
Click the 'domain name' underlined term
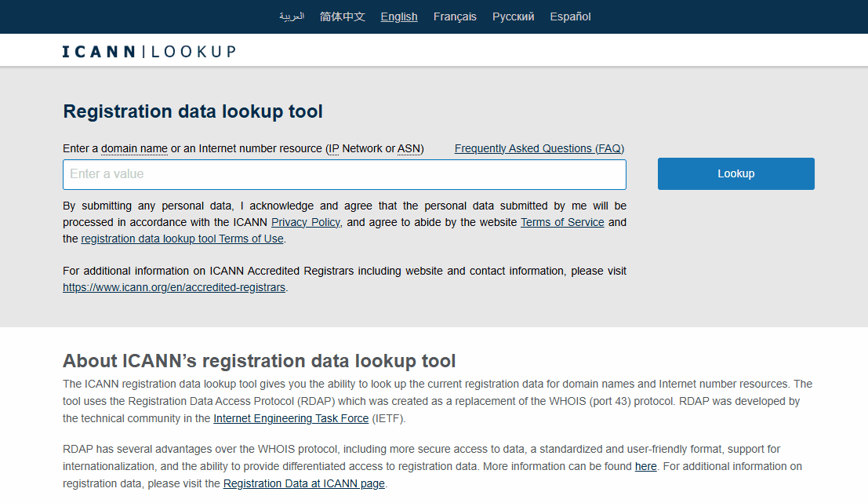click(x=134, y=148)
